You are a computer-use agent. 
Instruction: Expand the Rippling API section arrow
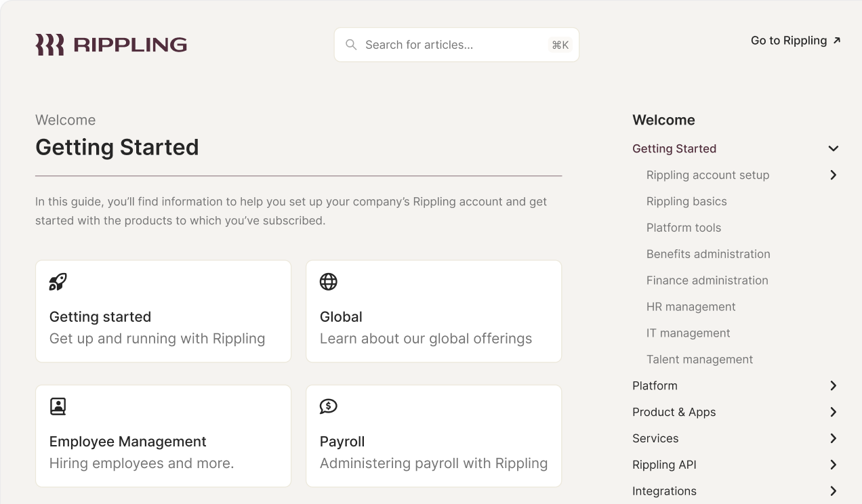[x=834, y=465]
